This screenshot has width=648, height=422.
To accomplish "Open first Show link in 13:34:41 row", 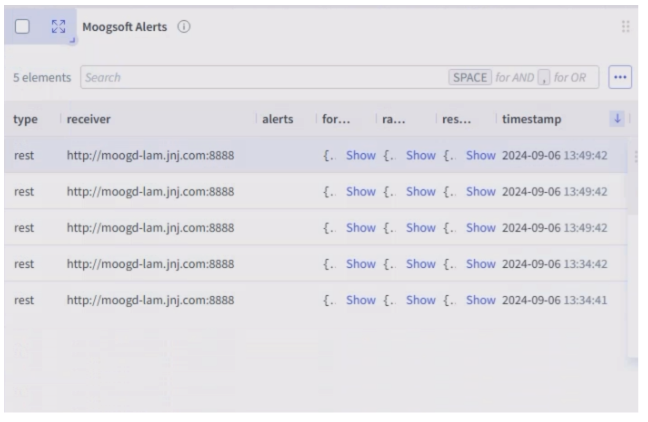I will (361, 300).
